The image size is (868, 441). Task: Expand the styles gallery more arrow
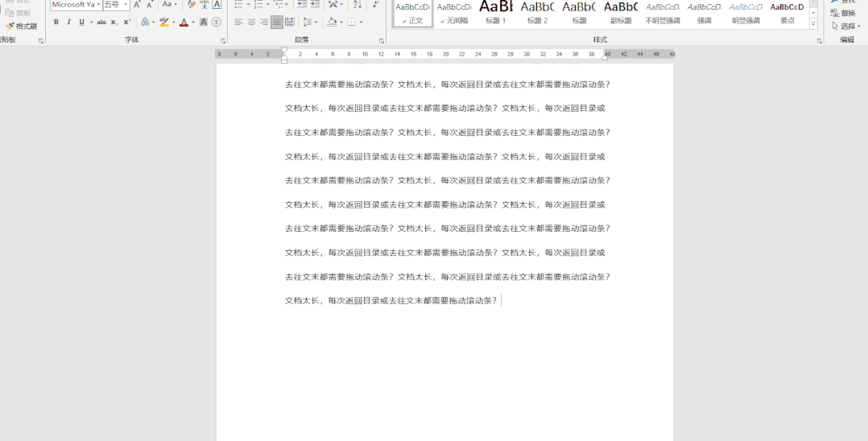(x=813, y=23)
